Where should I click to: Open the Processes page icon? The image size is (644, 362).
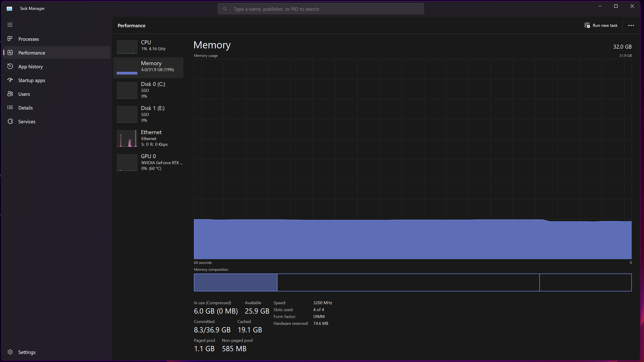pos(10,39)
